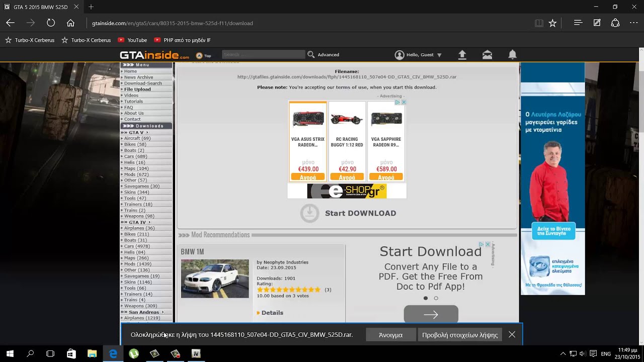This screenshot has width=644, height=362.
Task: Go to the browser home page
Action: 70,23
